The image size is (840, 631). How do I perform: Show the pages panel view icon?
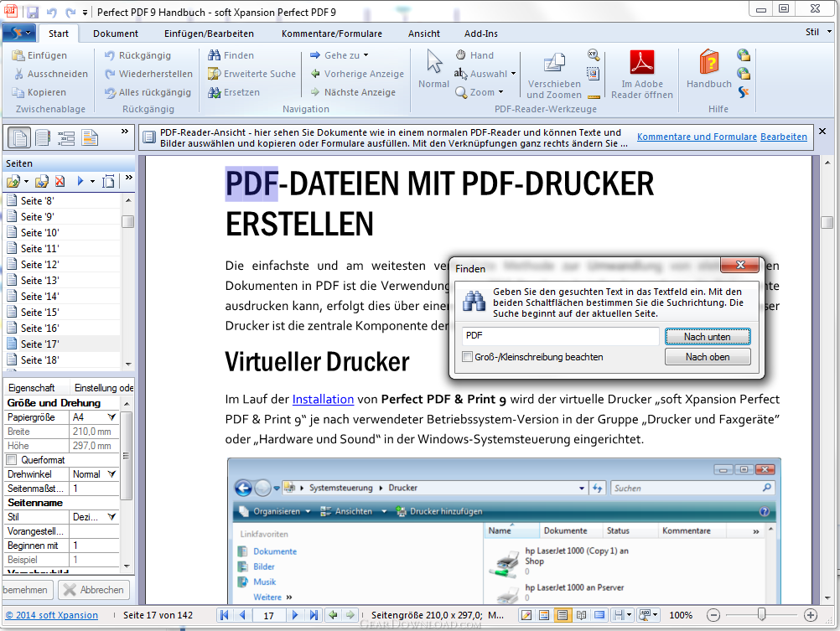[19, 138]
